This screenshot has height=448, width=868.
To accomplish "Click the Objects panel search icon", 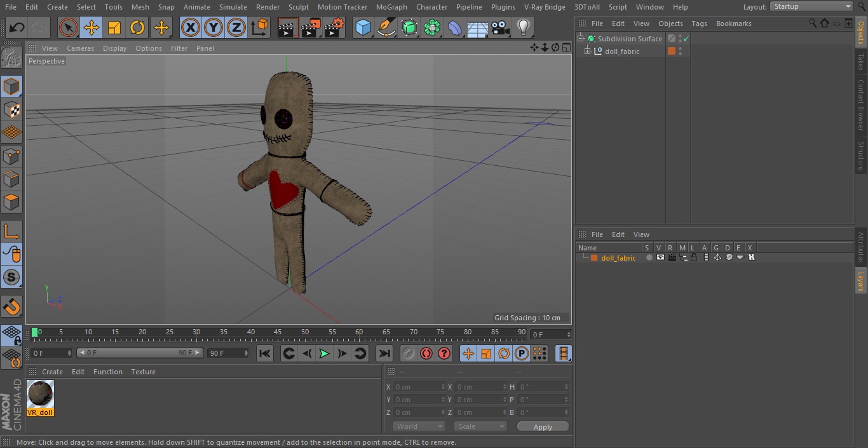I will 813,23.
